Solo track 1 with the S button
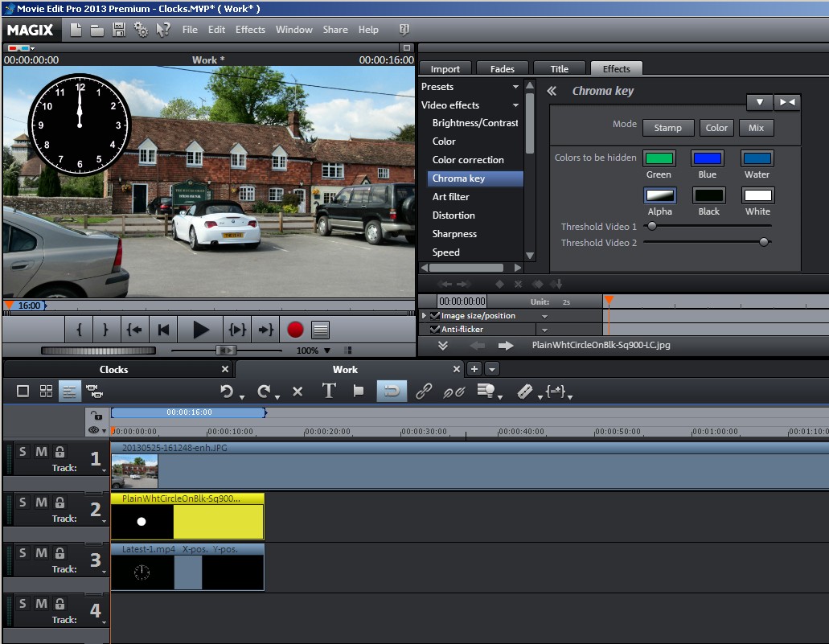829x644 pixels. [x=23, y=452]
